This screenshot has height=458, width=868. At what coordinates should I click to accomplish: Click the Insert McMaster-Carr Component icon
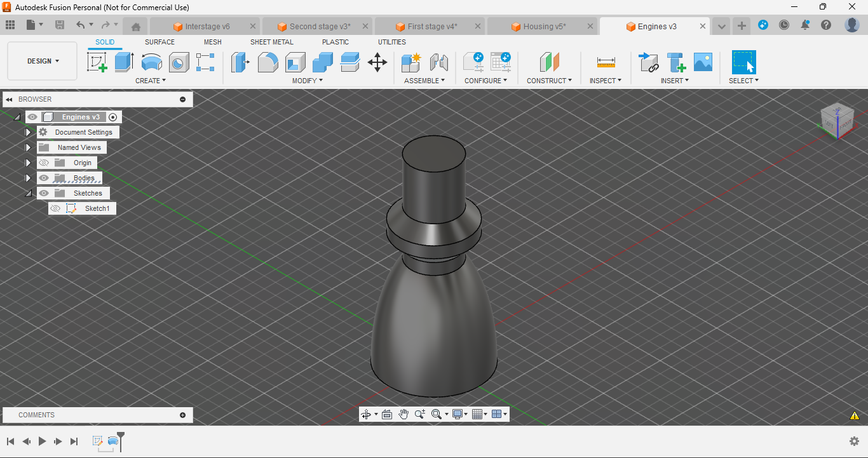click(x=675, y=62)
